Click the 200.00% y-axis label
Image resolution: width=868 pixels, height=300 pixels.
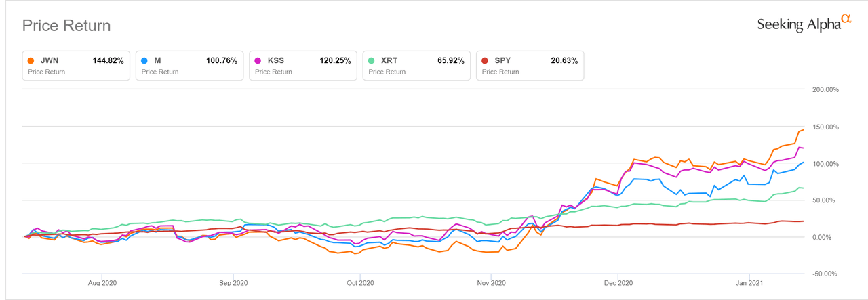point(825,90)
